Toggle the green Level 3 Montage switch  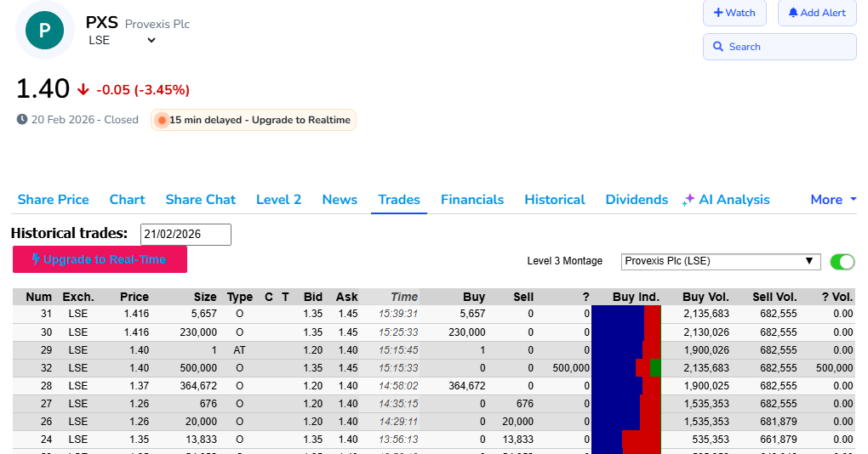[842, 262]
